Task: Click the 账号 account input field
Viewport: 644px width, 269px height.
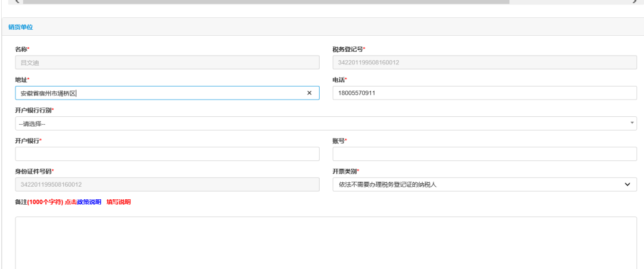Action: [x=485, y=154]
